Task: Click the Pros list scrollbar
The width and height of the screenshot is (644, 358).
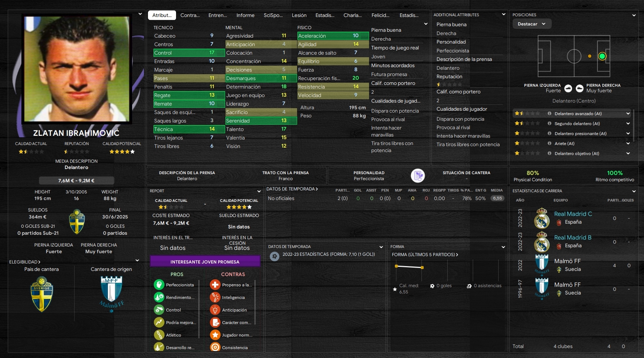Action: point(199,309)
